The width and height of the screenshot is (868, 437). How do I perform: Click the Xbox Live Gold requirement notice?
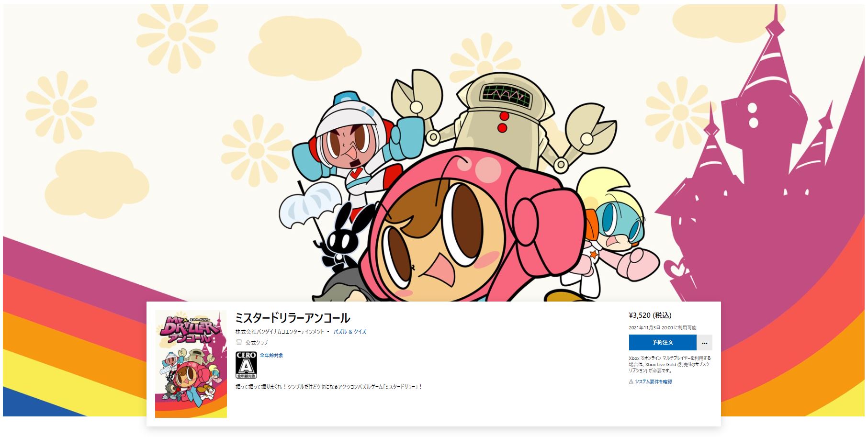tap(670, 364)
